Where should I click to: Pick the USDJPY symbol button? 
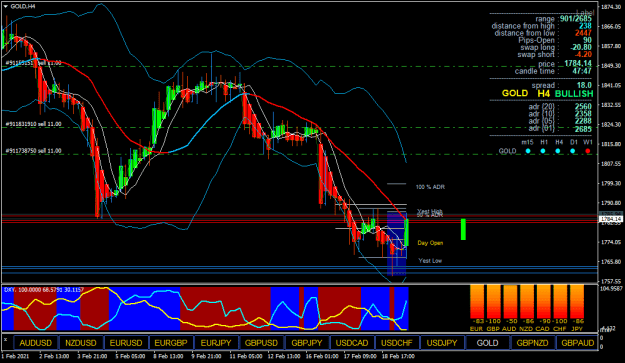click(x=442, y=343)
